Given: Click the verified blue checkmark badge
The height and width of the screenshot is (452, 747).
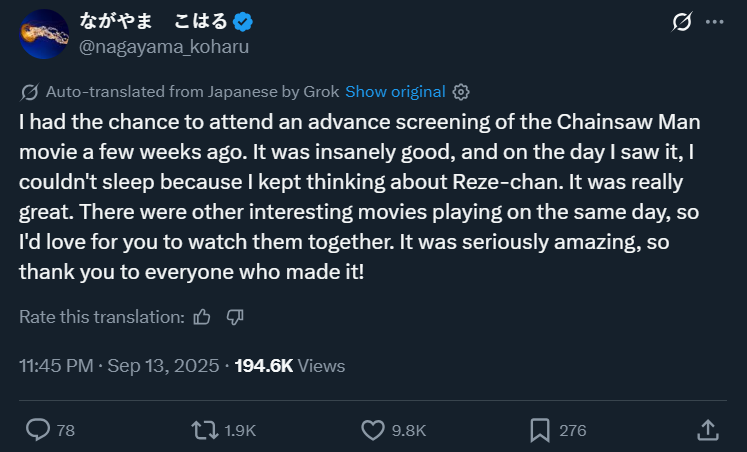Looking at the screenshot, I should tap(243, 22).
